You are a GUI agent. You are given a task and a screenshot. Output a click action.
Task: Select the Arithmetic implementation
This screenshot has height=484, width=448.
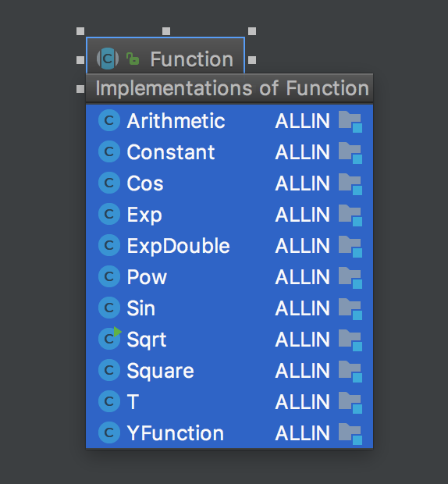229,120
